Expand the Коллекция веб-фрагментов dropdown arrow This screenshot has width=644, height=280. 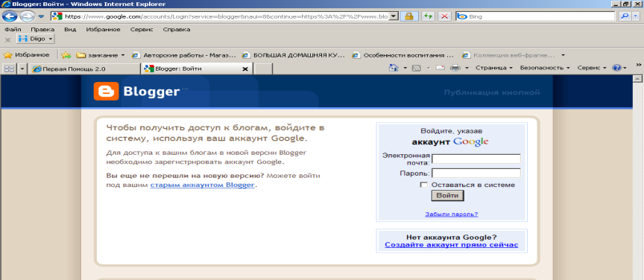[563, 55]
